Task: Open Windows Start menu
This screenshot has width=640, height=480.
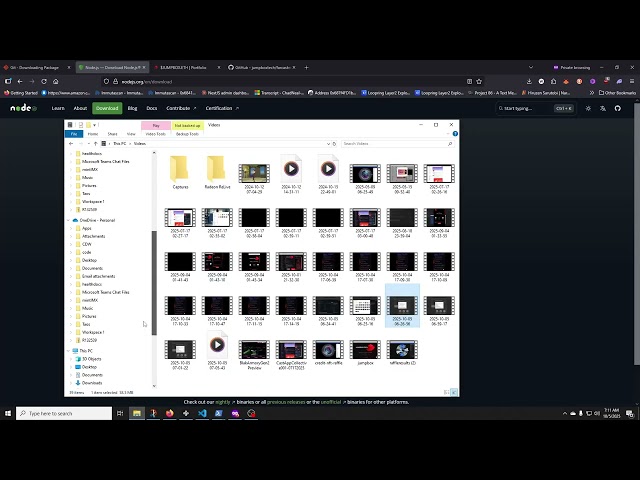Action: (8, 413)
